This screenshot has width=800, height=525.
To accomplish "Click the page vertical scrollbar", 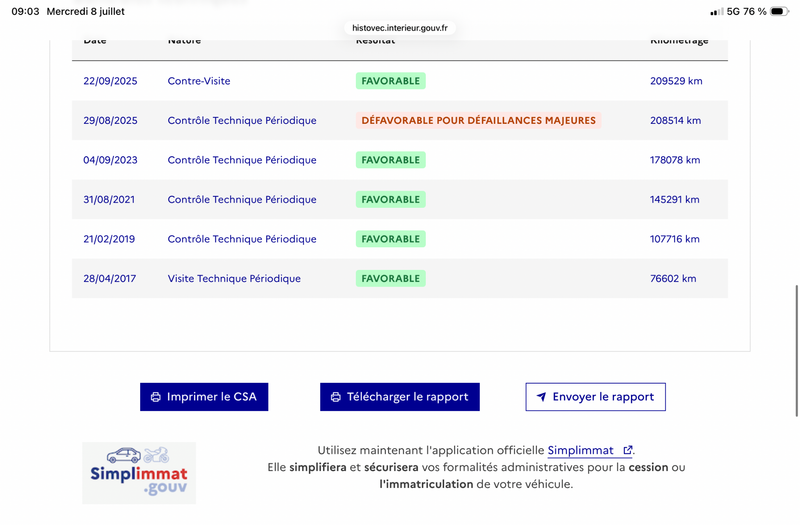I will (796, 351).
